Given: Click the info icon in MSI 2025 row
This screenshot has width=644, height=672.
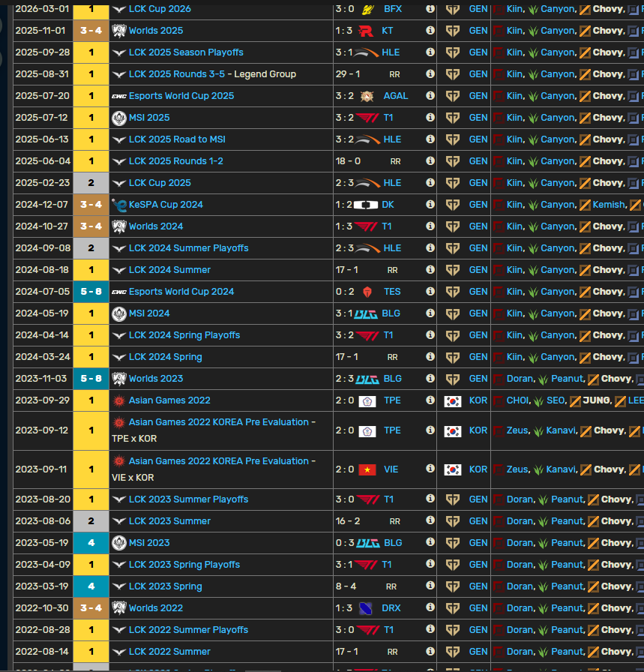Looking at the screenshot, I should [x=430, y=118].
